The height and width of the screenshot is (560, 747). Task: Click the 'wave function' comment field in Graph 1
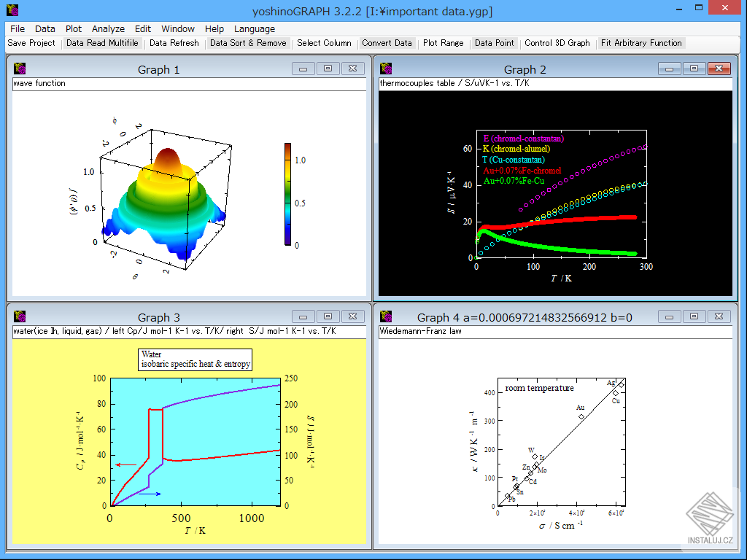pyautogui.click(x=189, y=84)
